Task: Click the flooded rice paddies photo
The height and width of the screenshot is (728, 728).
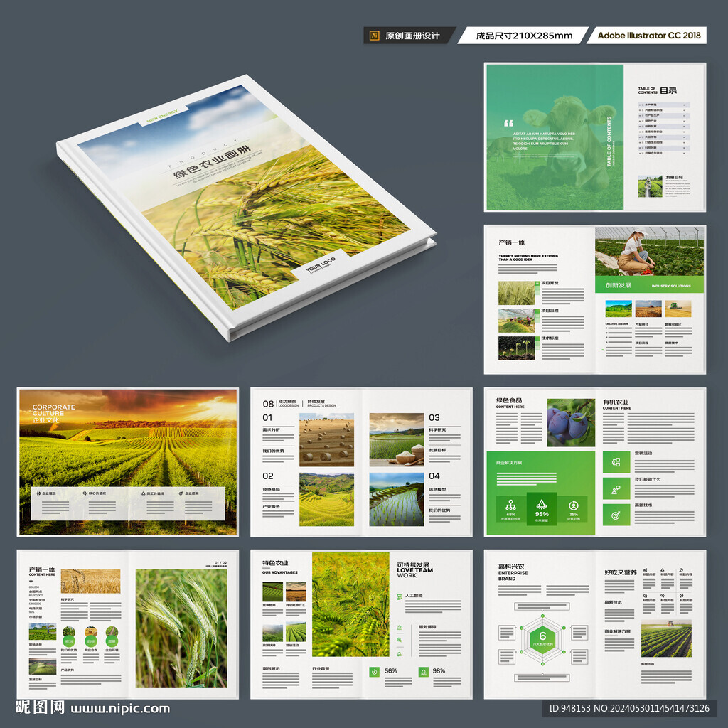Action: (397, 499)
